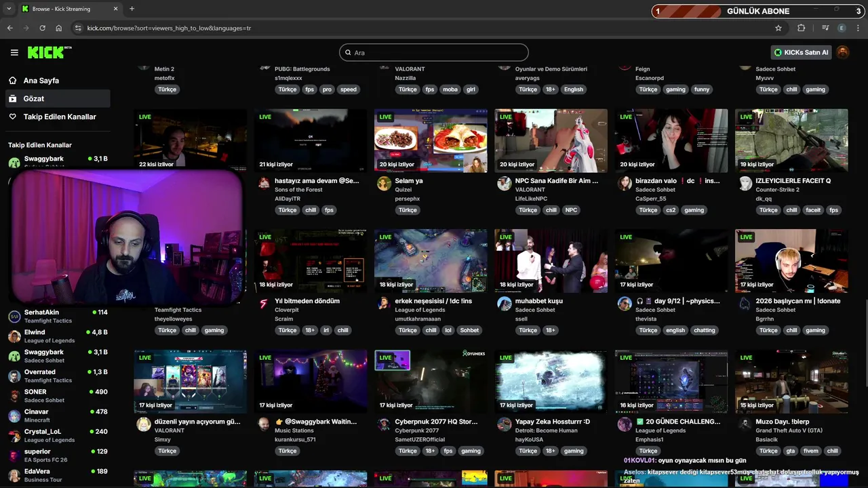Screen dimensions: 868x488
Task: Click the browser address bar URL
Action: (x=169, y=28)
